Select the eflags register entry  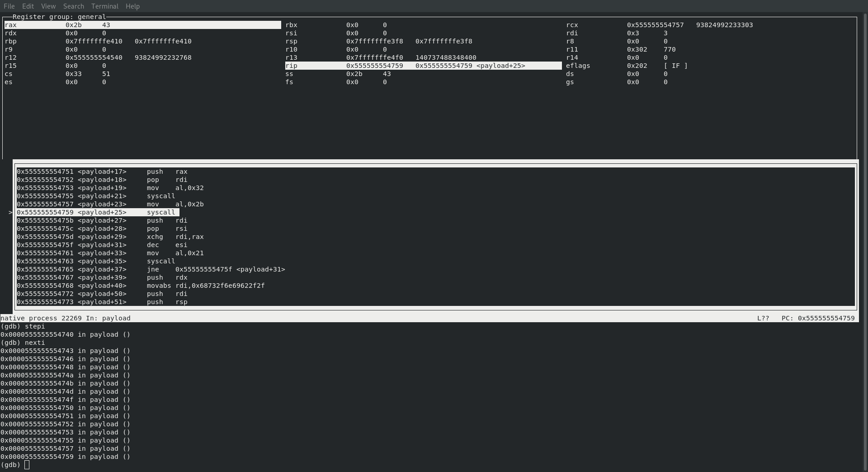[579, 66]
